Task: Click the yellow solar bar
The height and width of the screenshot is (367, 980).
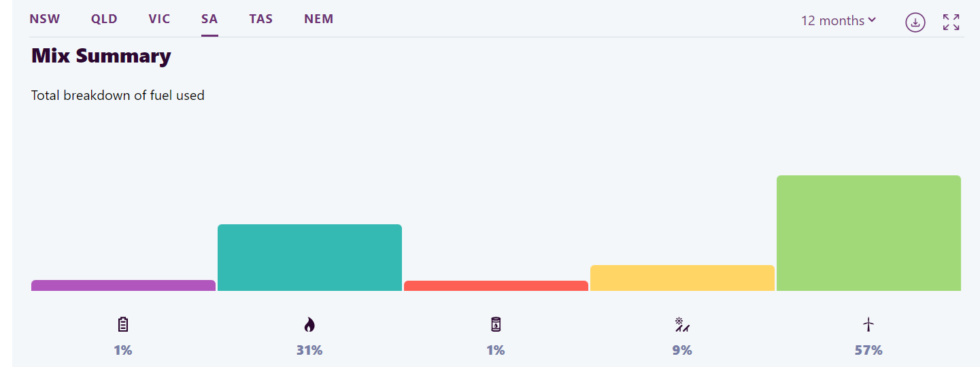Action: click(682, 278)
